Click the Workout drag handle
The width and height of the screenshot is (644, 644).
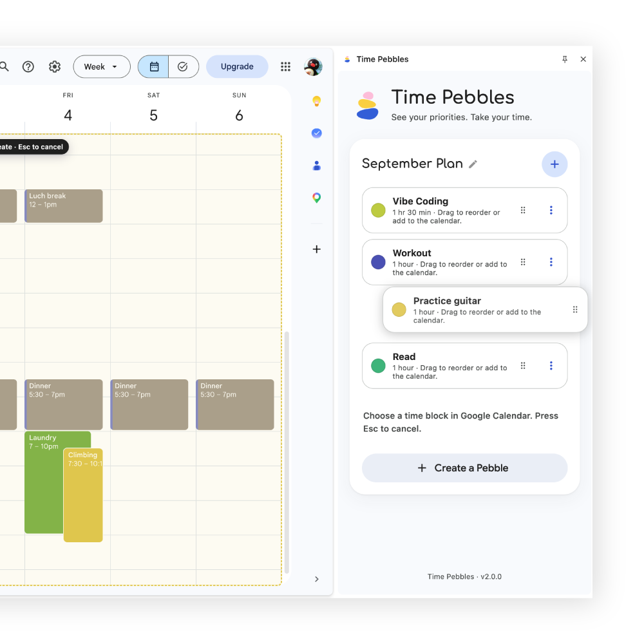523,262
